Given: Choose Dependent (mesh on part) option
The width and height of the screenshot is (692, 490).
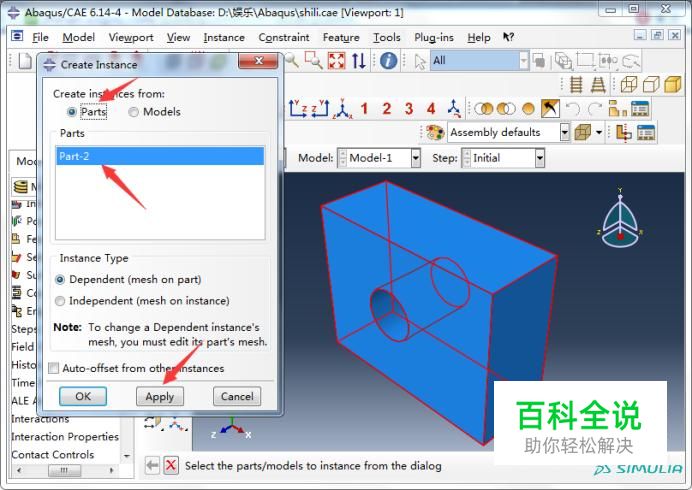Looking at the screenshot, I should click(x=60, y=279).
